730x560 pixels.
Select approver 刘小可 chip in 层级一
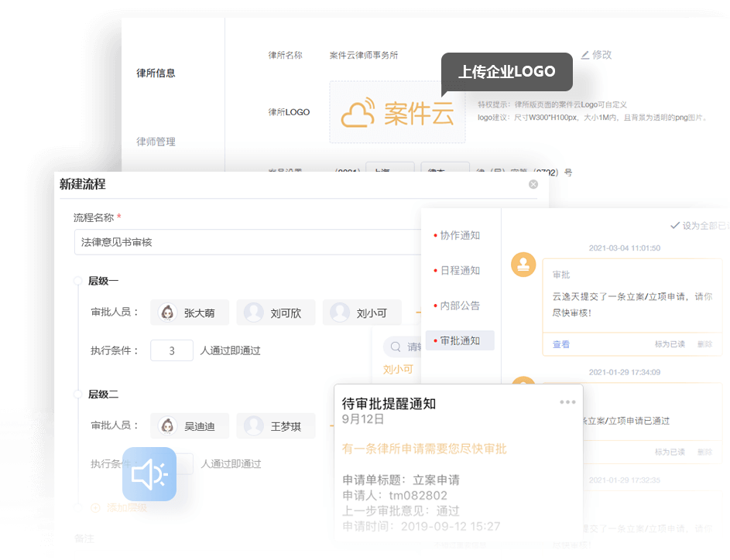[x=362, y=312]
